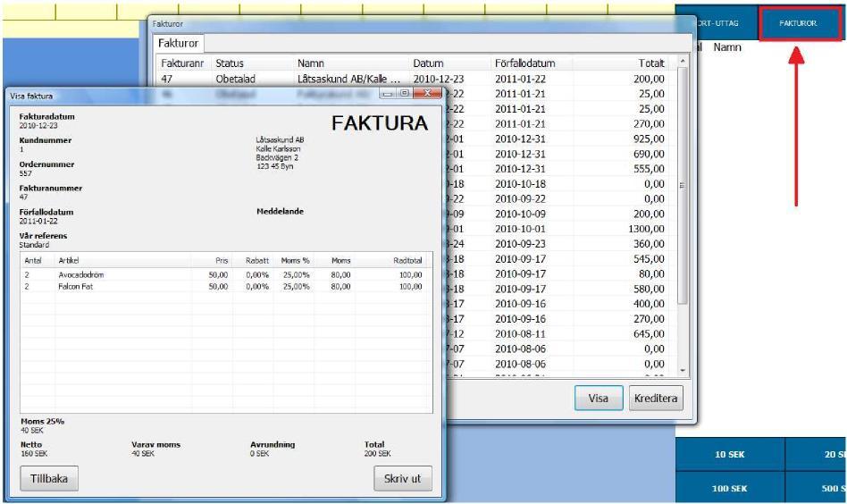Click the Fakturor list scrollbar thumb
Viewport: 847px width, 504px height.
(x=683, y=186)
